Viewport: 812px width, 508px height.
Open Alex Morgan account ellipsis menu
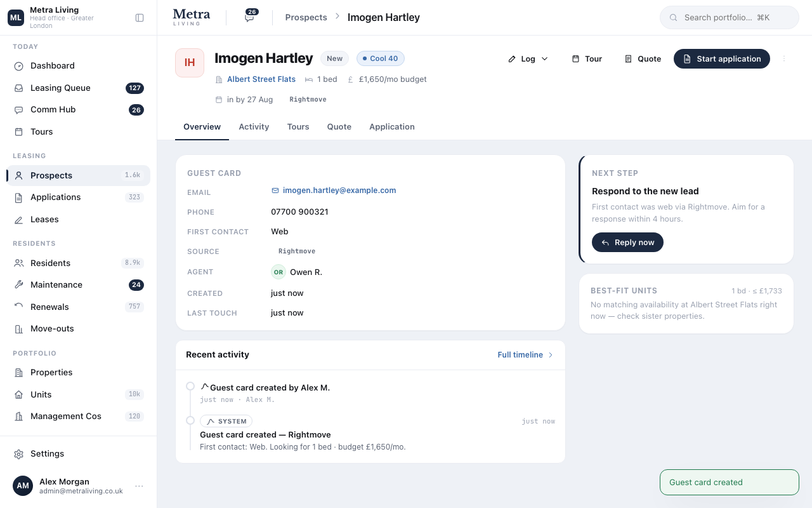tap(139, 486)
